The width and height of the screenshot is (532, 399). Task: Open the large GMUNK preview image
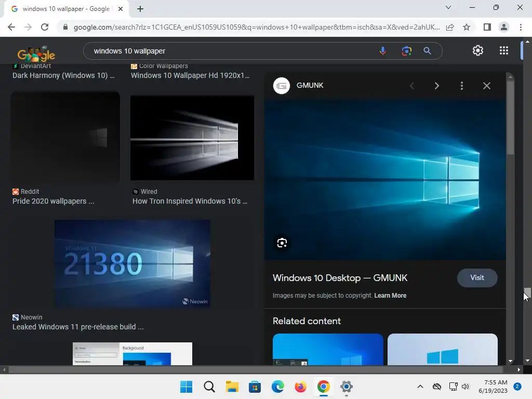(385, 180)
